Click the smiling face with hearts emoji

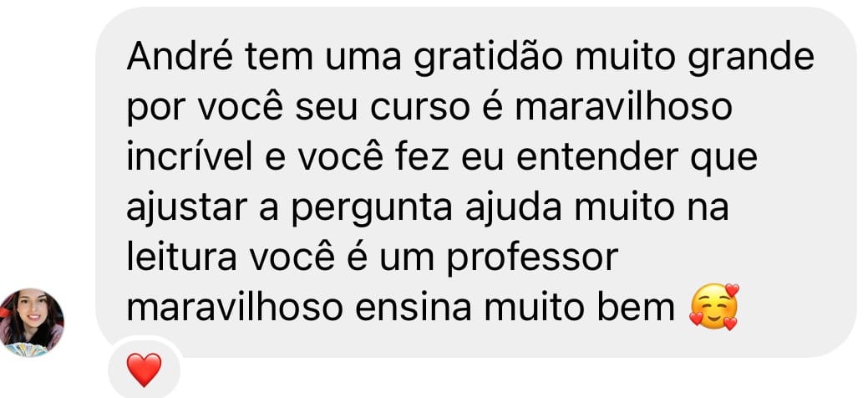[x=714, y=307]
